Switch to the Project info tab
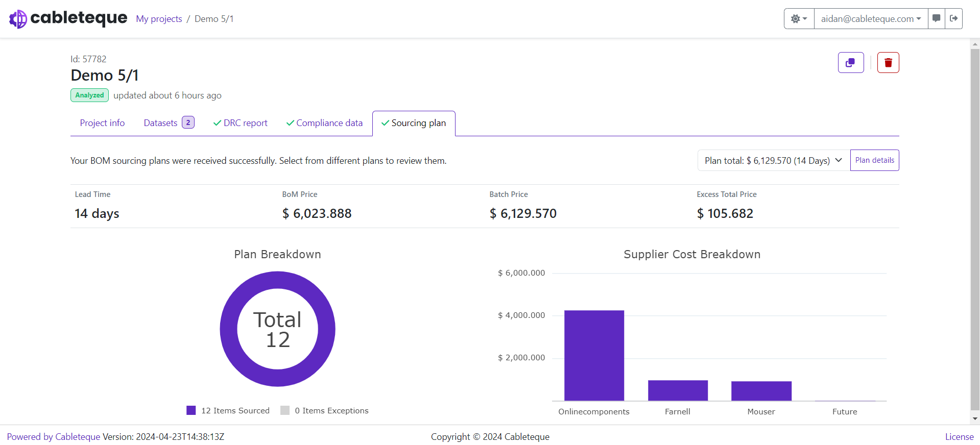The image size is (980, 445). tap(102, 123)
